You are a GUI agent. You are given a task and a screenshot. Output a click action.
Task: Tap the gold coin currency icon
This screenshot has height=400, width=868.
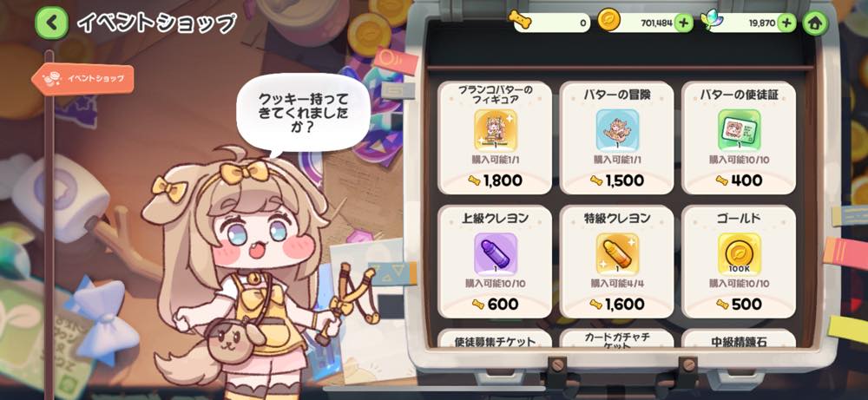[608, 21]
